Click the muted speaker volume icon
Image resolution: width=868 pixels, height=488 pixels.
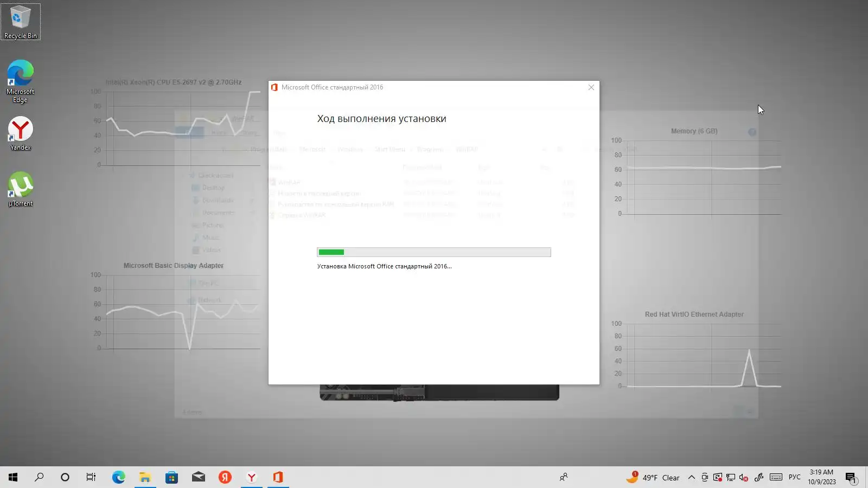point(744,478)
